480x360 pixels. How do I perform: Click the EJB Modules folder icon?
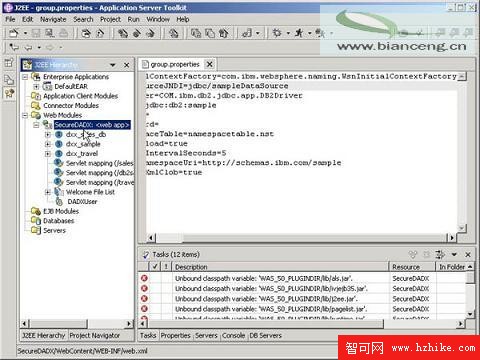point(36,211)
